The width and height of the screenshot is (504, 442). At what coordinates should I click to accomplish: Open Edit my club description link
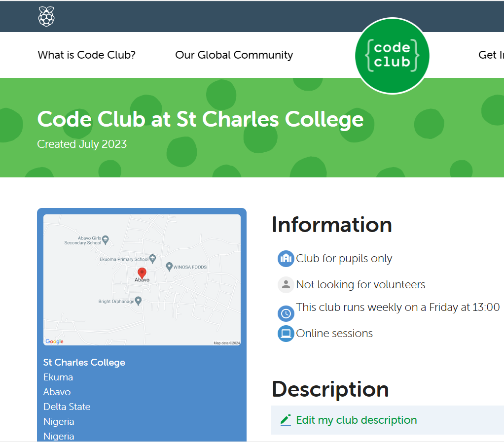(x=356, y=420)
